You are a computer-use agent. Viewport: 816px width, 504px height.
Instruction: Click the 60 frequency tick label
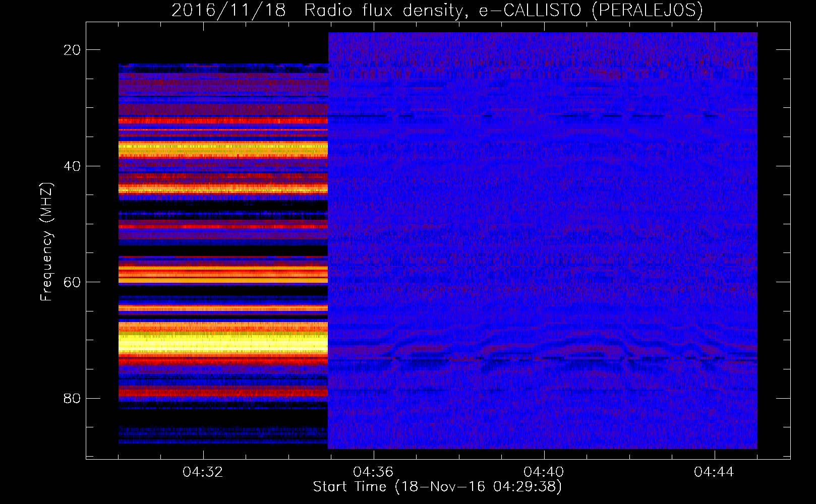coord(73,282)
